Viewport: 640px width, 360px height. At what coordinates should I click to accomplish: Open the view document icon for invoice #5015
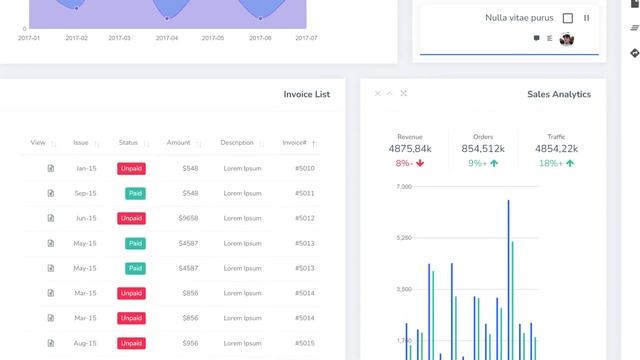point(51,343)
